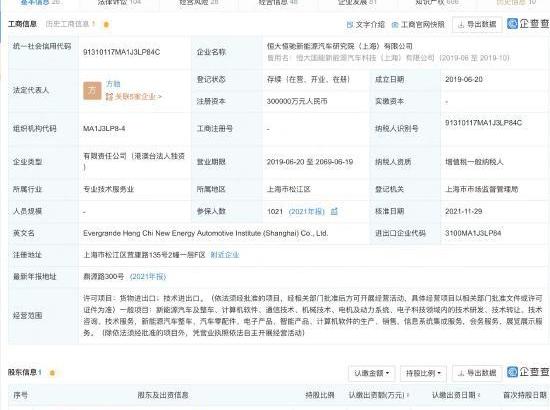Open the 文字介绍 link

click(370, 25)
